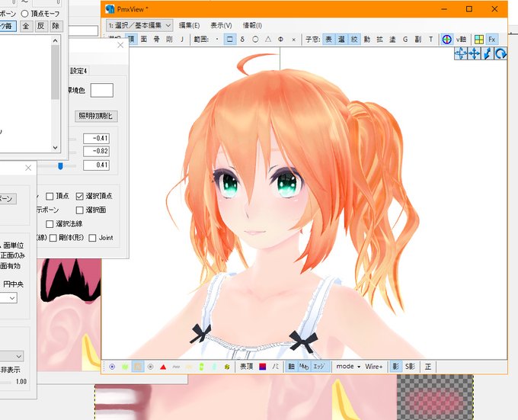Select the 面 face selection toggle

(x=144, y=40)
